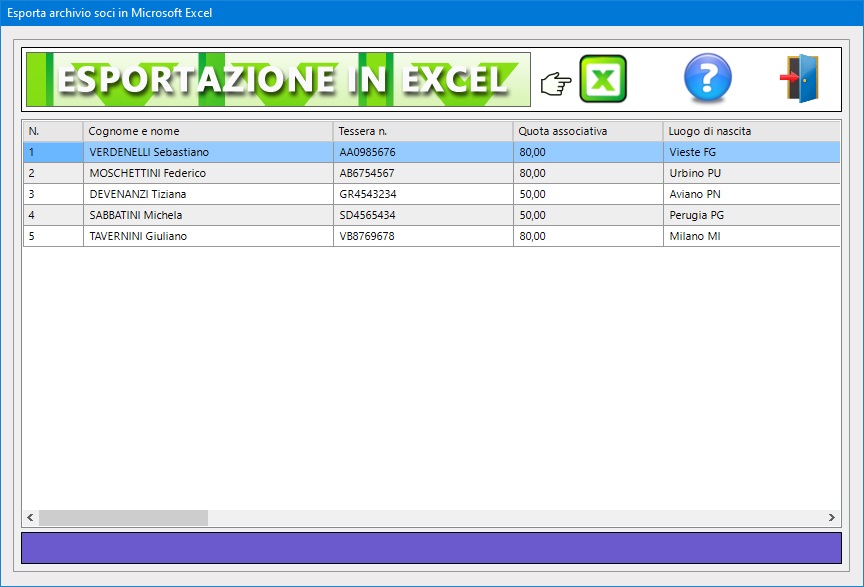864x587 pixels.
Task: Select the MOSCHETTINI Federico row
Action: pyautogui.click(x=432, y=173)
